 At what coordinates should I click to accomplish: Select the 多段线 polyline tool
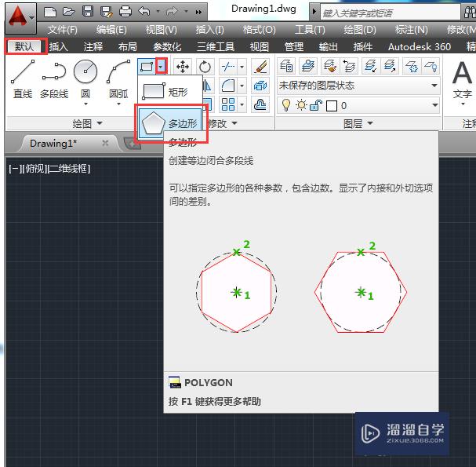(x=54, y=79)
